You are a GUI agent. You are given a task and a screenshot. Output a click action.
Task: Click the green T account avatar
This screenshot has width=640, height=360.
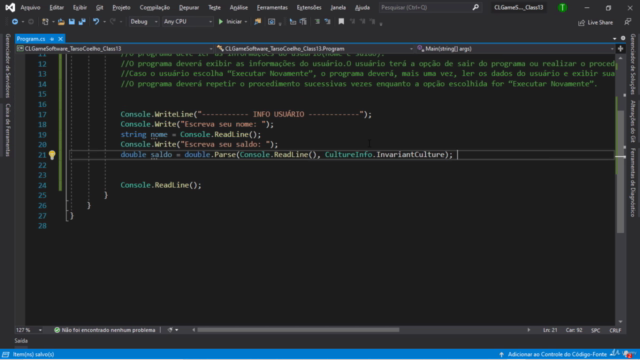(562, 7)
